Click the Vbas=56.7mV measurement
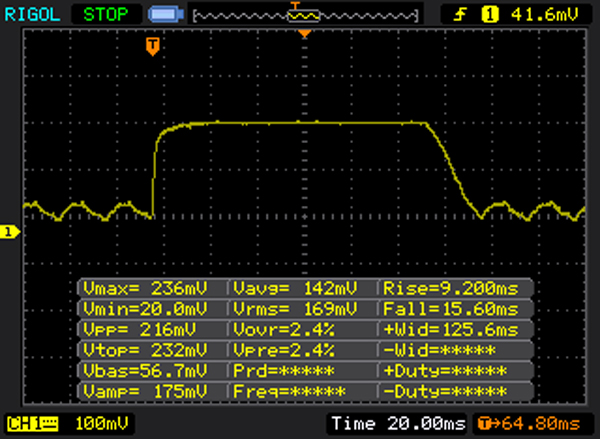Screen dimensions: 600x439 click(145, 371)
